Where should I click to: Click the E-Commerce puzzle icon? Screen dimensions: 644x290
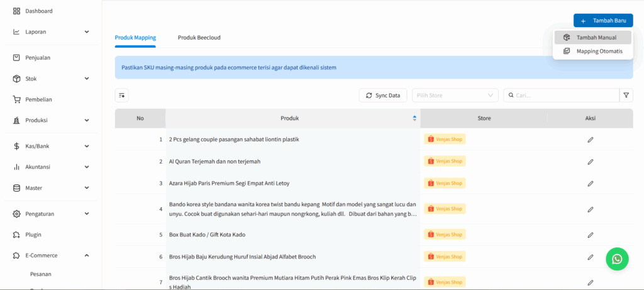(16, 255)
